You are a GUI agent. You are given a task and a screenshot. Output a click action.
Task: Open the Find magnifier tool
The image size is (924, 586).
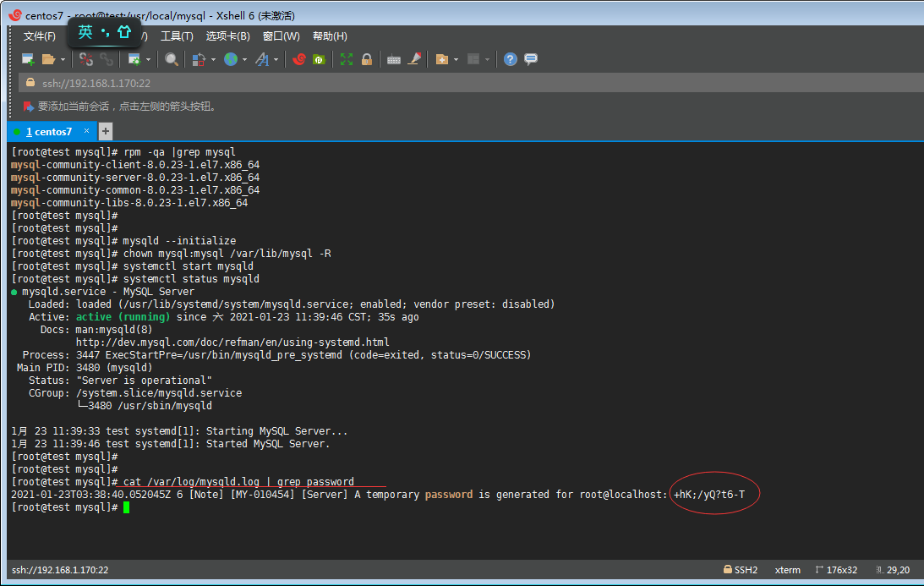(x=172, y=59)
